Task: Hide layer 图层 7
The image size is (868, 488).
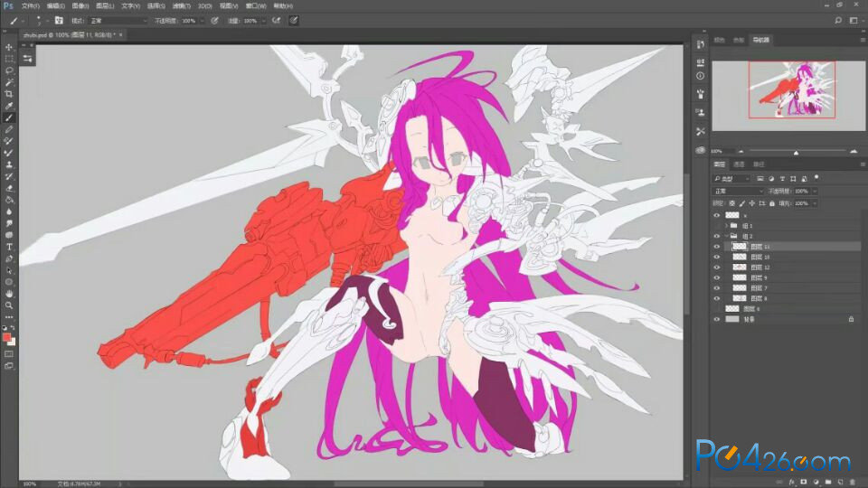Action: 717,287
